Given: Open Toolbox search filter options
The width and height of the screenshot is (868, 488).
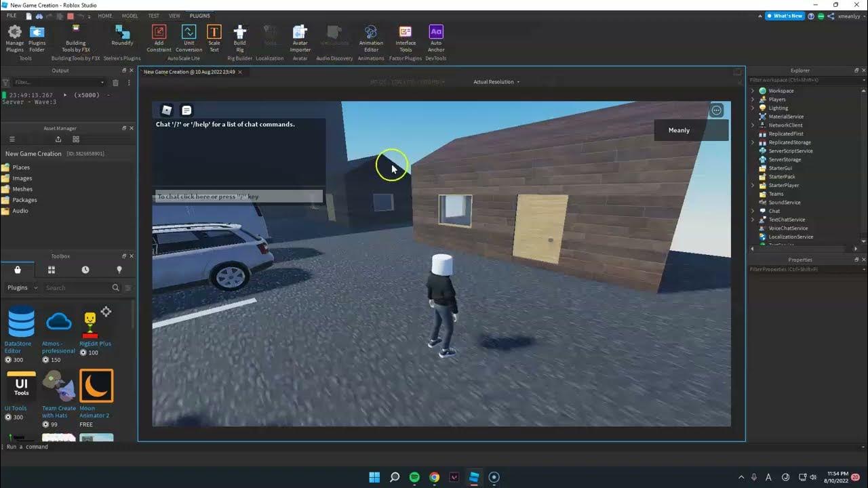Looking at the screenshot, I should click(127, 287).
